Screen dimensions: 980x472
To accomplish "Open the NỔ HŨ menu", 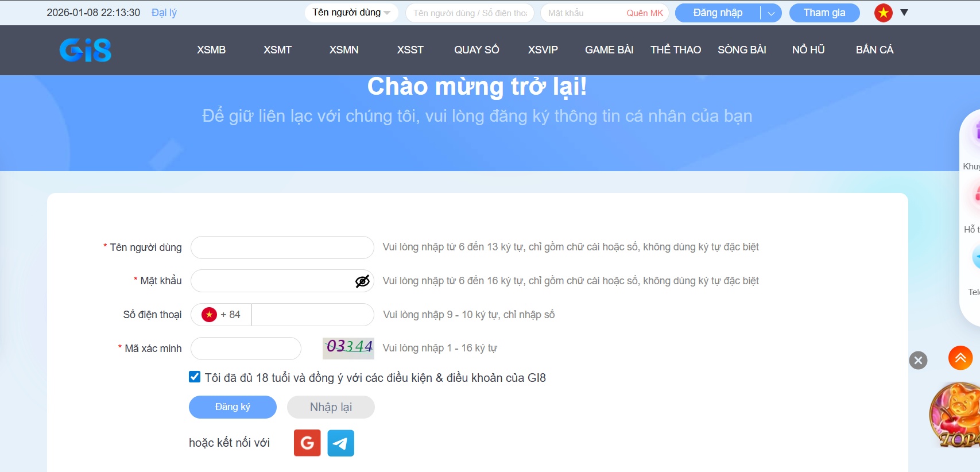I will pos(808,50).
